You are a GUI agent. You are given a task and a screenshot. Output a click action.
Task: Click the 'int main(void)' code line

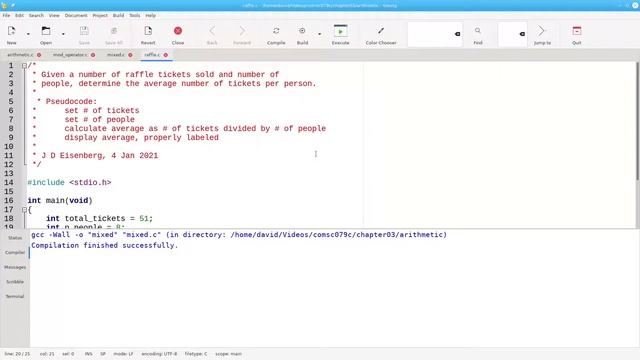click(60, 200)
